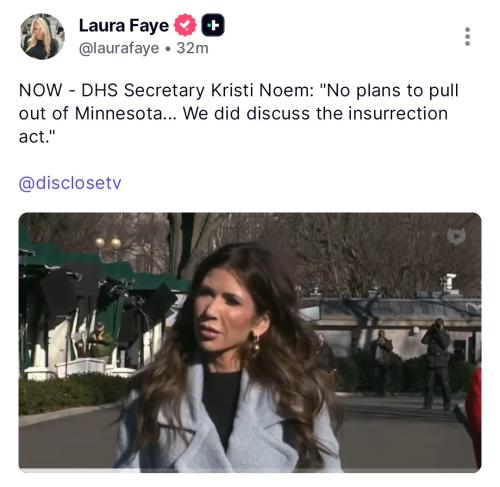Click the black plus subscriber badge
Viewport: 500px width, 487px height.
click(x=213, y=25)
